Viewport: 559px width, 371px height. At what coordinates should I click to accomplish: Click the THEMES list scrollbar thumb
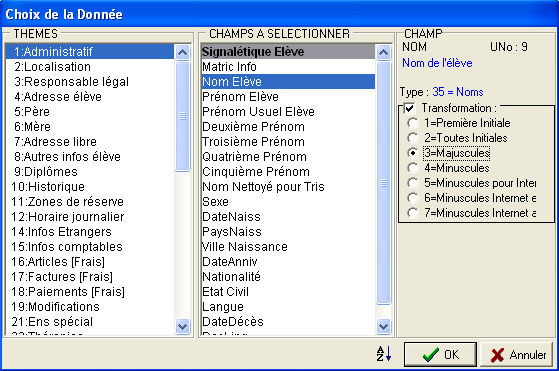183,116
